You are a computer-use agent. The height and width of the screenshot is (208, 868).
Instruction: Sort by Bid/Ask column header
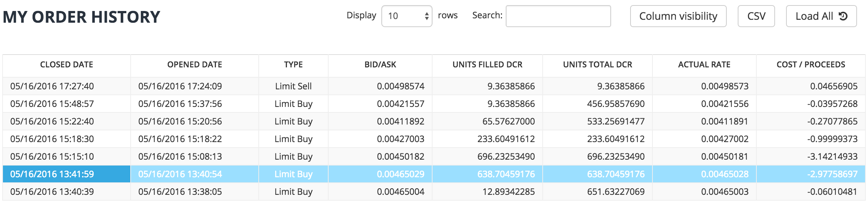pyautogui.click(x=380, y=65)
